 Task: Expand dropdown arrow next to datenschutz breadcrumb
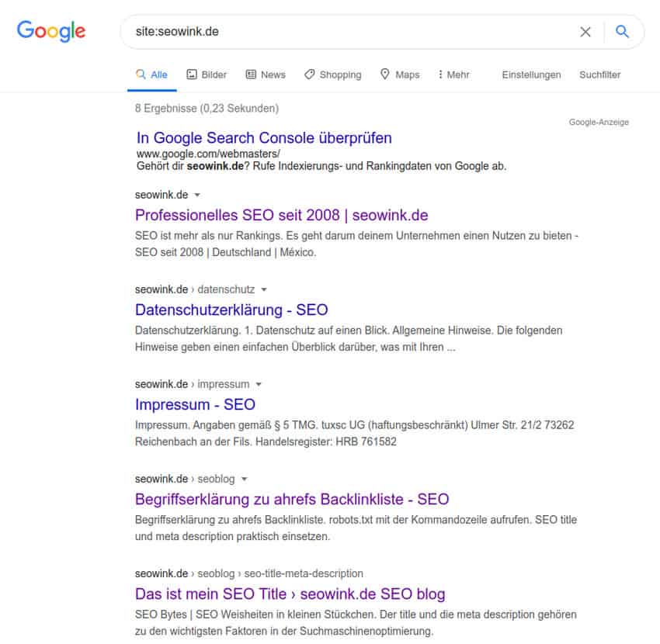[264, 290]
